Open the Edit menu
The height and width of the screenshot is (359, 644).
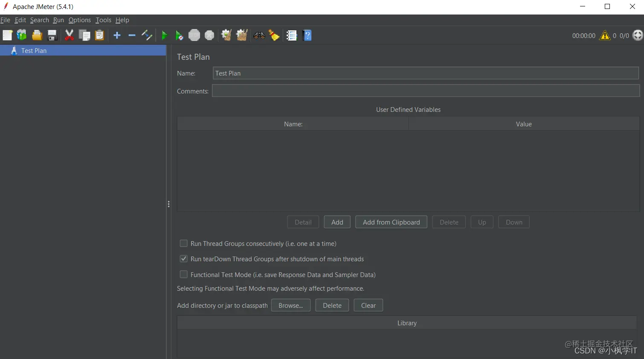point(20,20)
